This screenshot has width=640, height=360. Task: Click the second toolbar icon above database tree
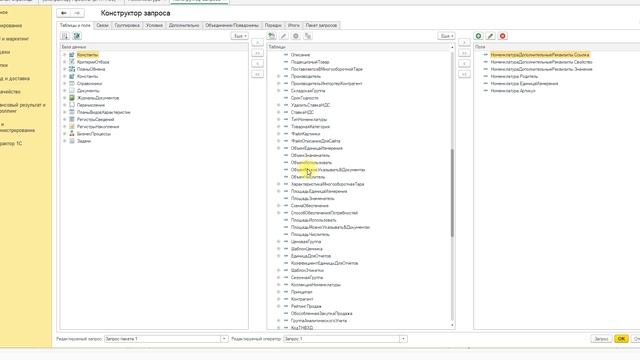76,36
